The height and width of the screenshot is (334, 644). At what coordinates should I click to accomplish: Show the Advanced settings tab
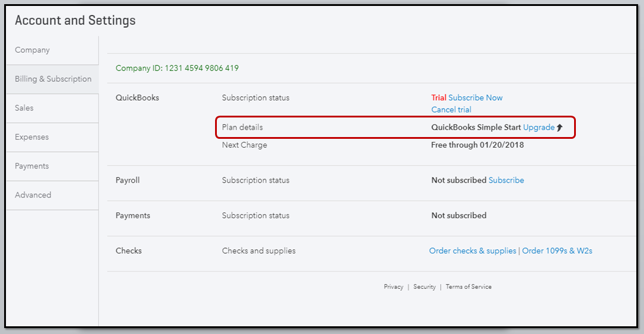[x=33, y=195]
